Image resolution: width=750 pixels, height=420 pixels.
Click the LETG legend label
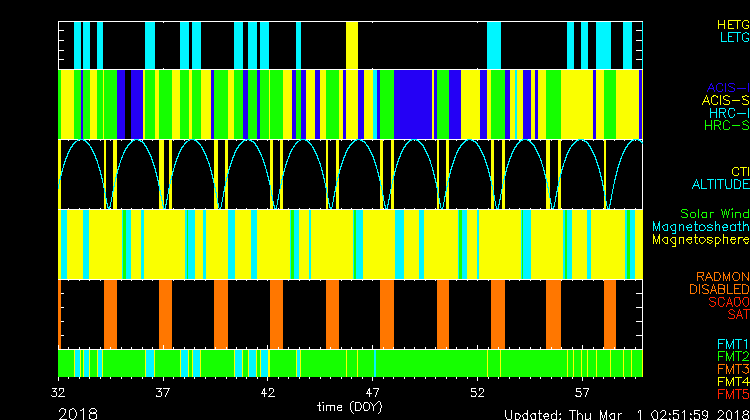click(733, 38)
